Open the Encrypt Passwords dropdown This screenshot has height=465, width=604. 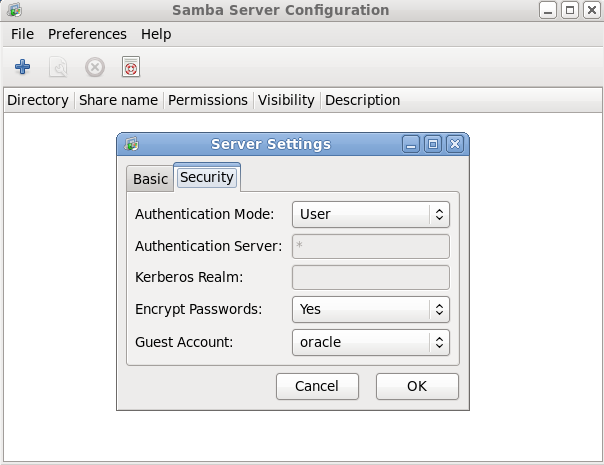click(x=371, y=310)
